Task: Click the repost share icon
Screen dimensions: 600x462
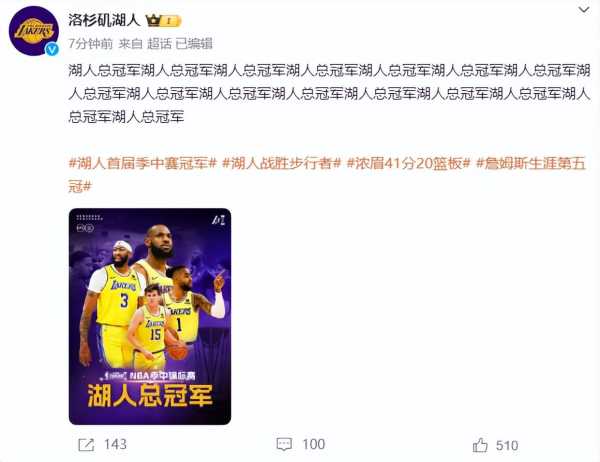Action: pos(86,445)
